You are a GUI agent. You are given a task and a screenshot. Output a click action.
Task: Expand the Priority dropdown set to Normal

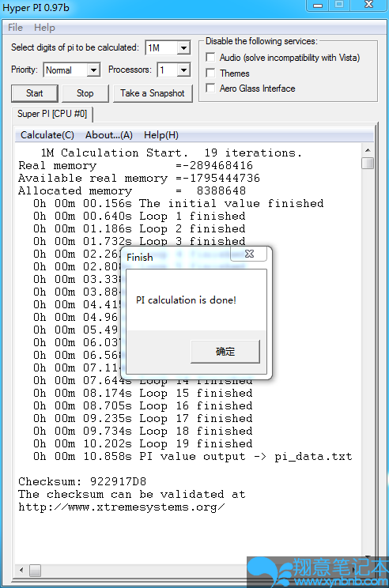click(x=72, y=70)
